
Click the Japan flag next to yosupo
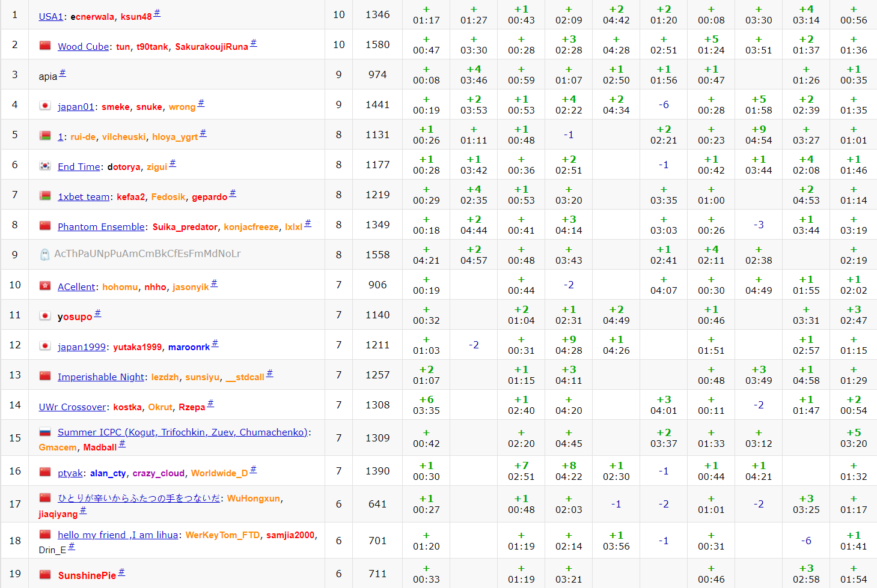(45, 316)
